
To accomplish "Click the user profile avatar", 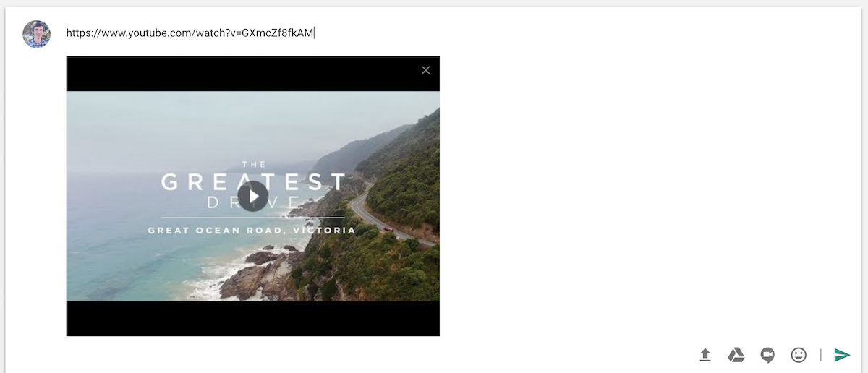I will 36,34.
